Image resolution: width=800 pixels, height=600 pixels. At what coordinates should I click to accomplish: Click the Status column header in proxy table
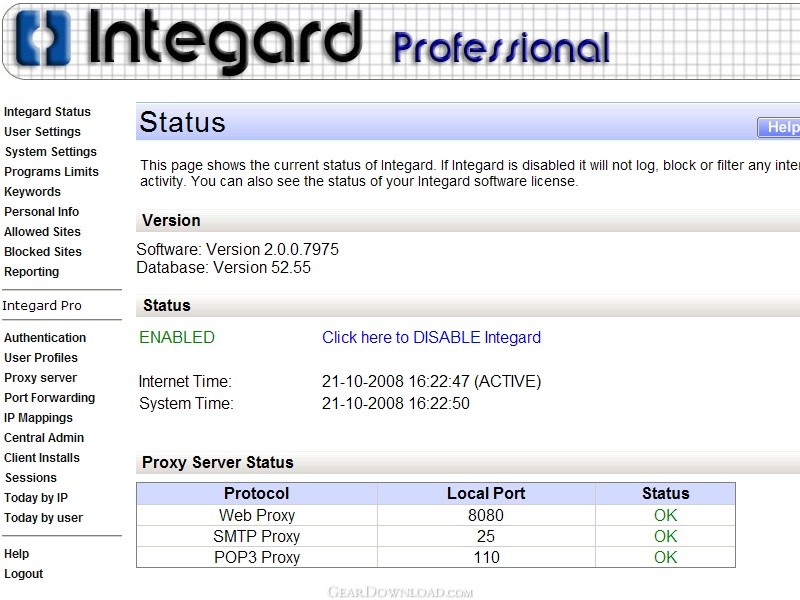(665, 493)
